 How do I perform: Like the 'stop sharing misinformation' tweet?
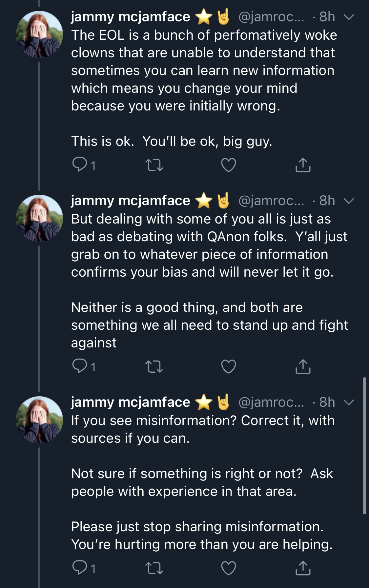(x=229, y=568)
